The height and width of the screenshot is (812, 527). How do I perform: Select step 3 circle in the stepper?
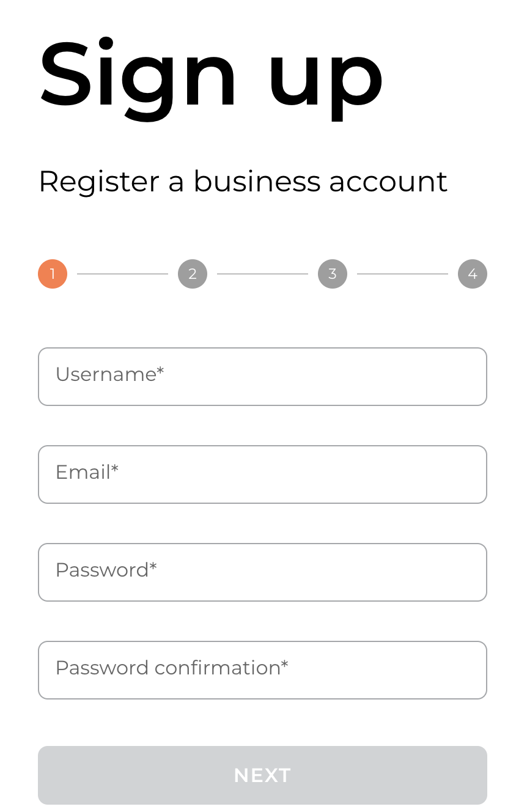click(333, 274)
